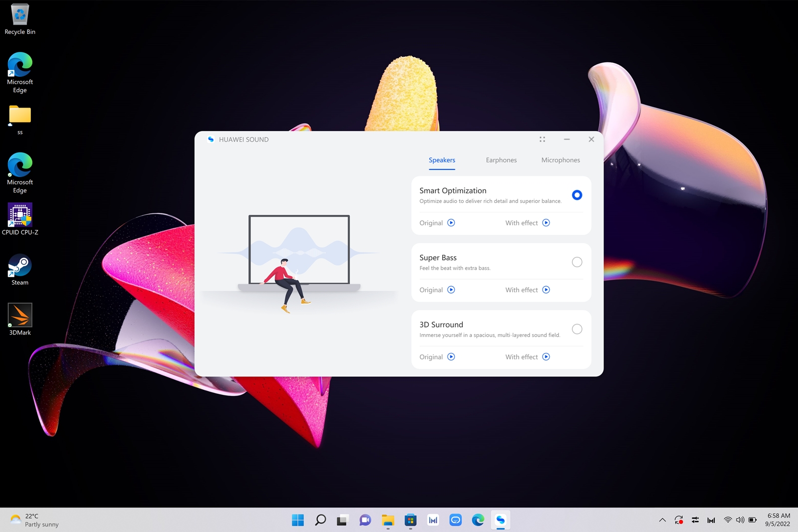Go to the Microphones tab
Viewport: 798px width, 532px height.
561,160
